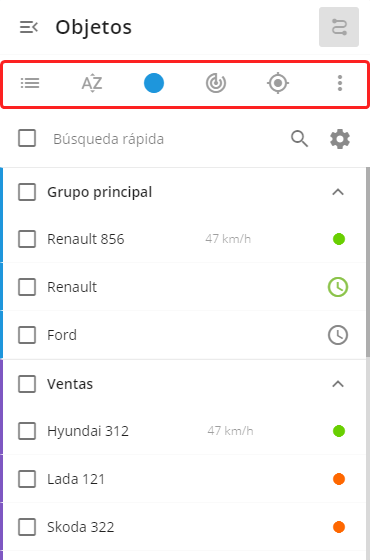Screen dimensions: 370x560
Task: Select the radar tracking icon
Action: point(216,83)
